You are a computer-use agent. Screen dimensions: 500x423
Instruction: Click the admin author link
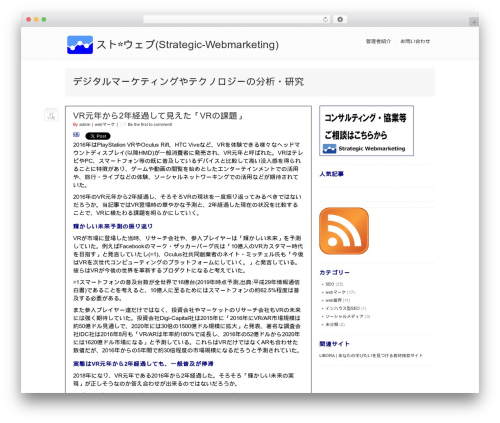pos(85,124)
